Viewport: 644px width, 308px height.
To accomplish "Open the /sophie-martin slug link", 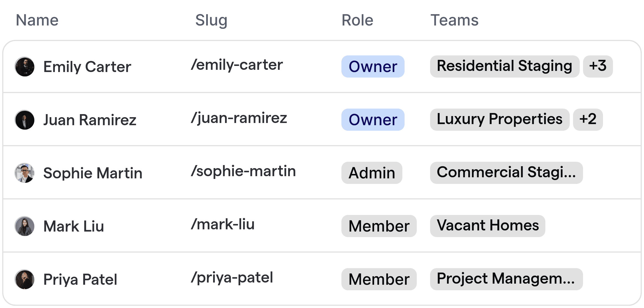I will (x=243, y=171).
